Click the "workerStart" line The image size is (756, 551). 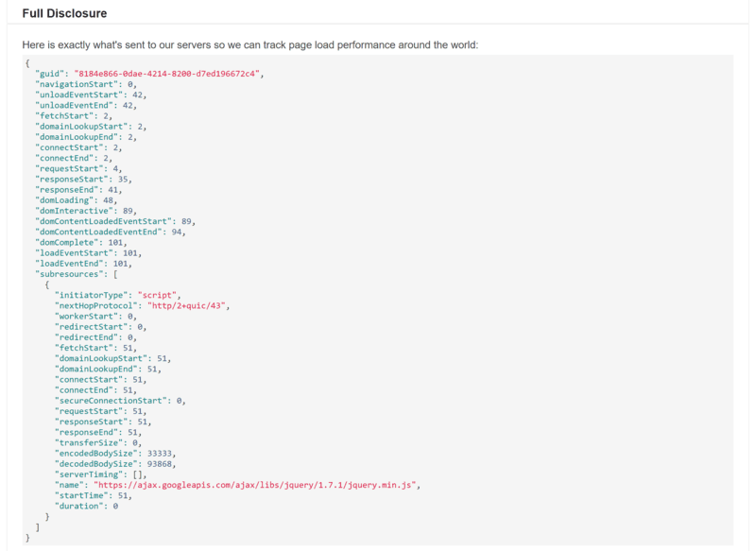[96, 316]
